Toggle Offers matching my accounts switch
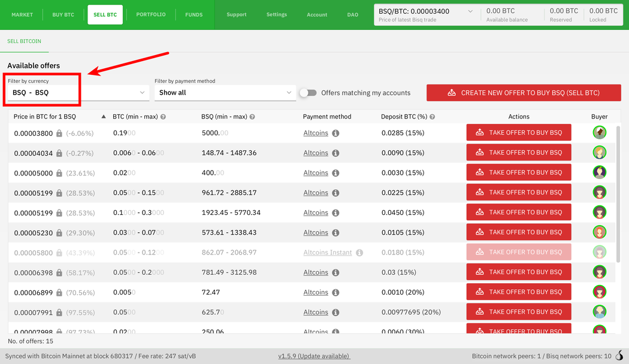The height and width of the screenshot is (364, 629). [308, 93]
